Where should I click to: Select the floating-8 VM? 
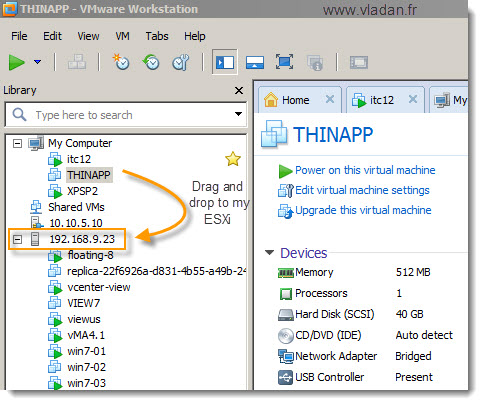(x=90, y=255)
